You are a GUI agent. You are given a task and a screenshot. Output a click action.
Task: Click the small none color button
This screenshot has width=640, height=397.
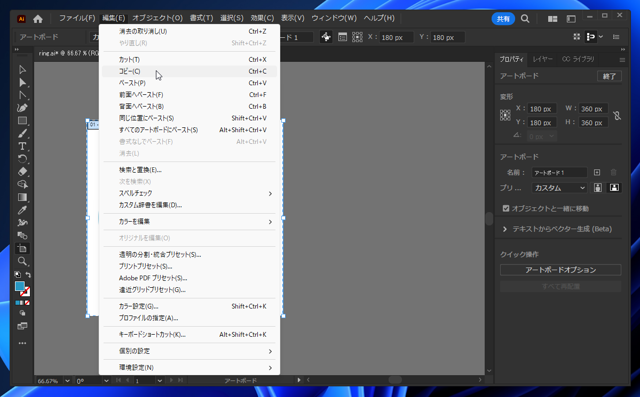point(27,303)
